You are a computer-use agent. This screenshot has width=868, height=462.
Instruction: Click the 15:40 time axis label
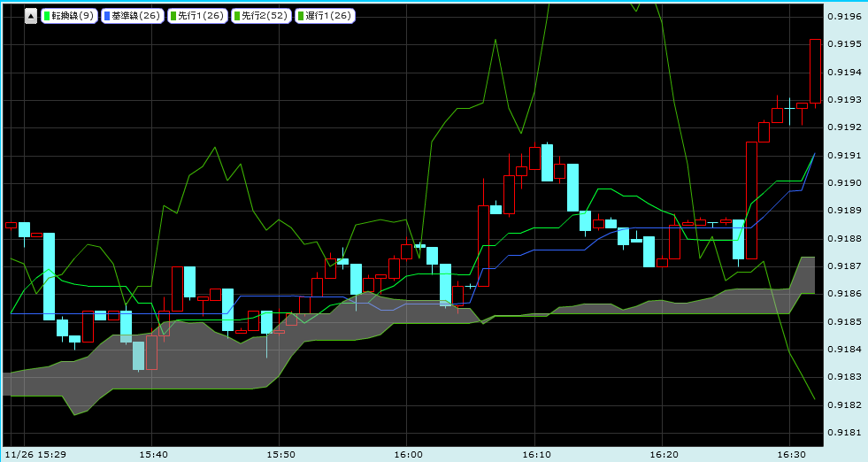click(153, 455)
